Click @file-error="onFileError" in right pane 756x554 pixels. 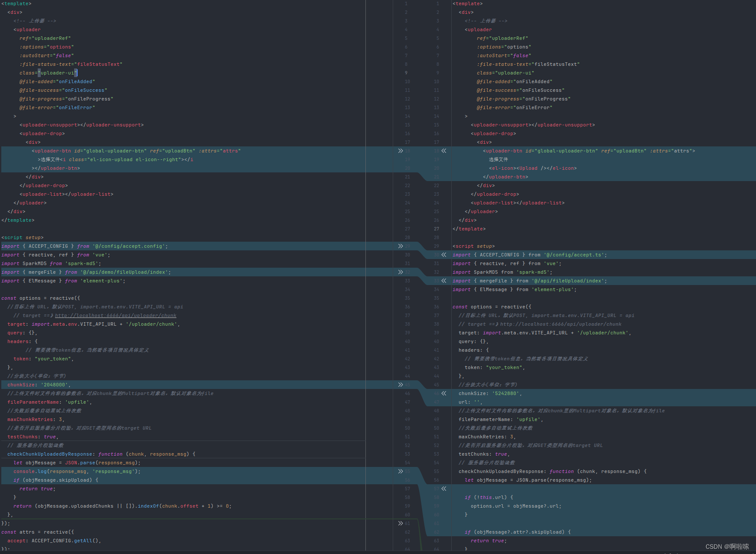pos(515,107)
